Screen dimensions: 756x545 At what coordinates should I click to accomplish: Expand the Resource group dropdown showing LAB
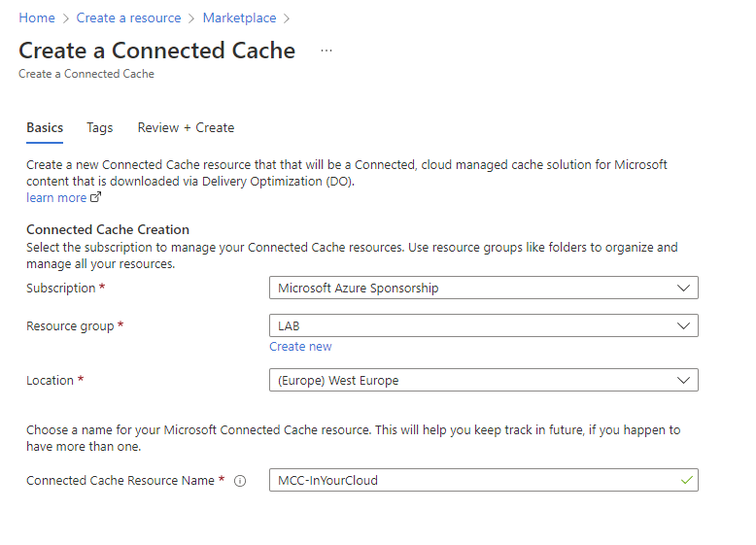click(x=483, y=325)
